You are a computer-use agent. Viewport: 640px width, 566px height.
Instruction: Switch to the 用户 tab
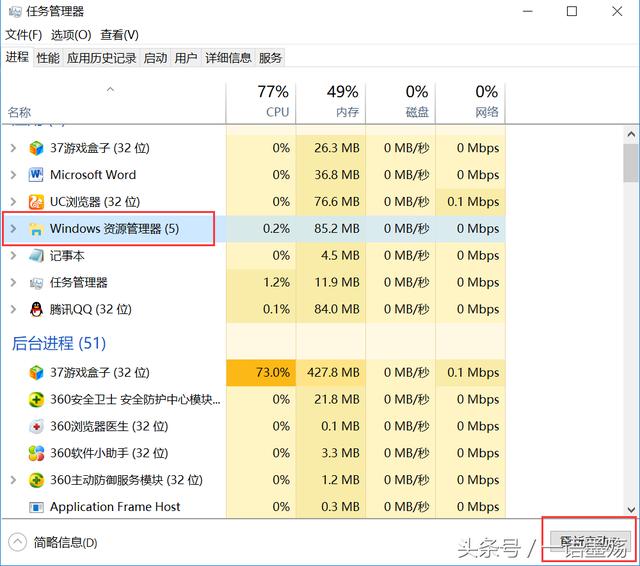click(x=186, y=58)
